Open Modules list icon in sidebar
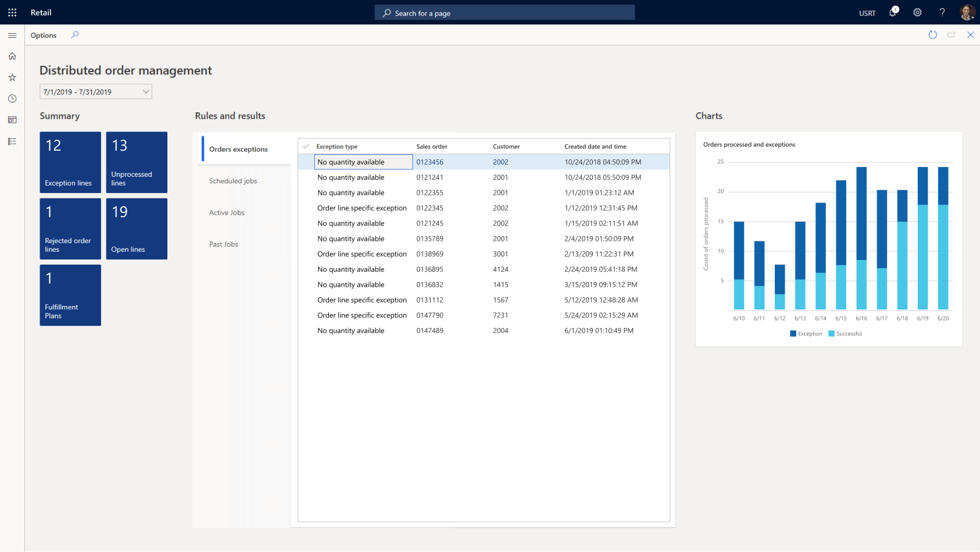 point(12,141)
